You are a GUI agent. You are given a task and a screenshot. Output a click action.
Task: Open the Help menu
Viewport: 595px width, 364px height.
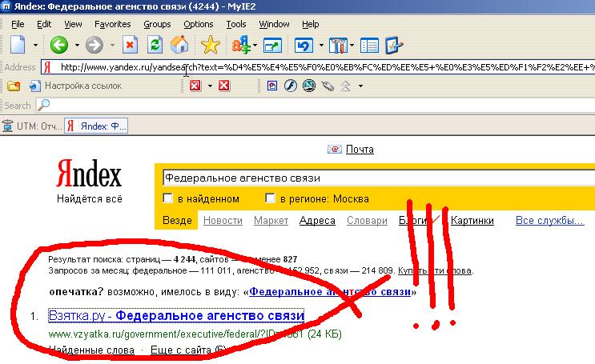[311, 24]
